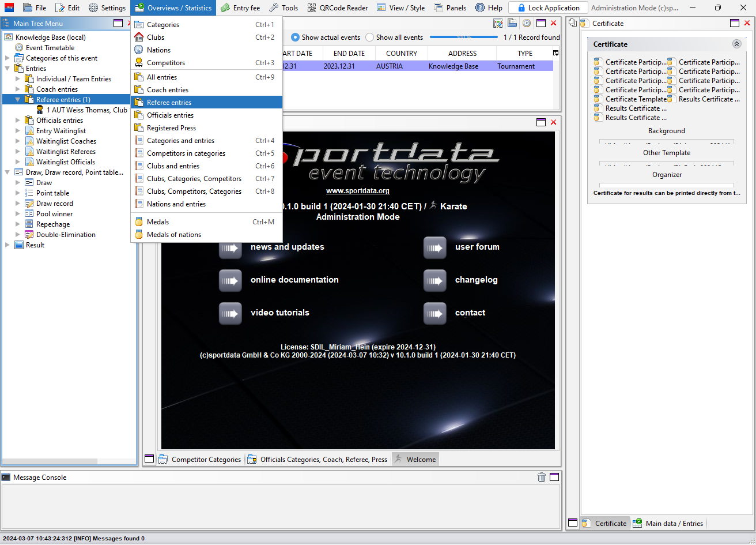This screenshot has height=545, width=756.
Task: Click the COUNTRY column header
Action: pos(402,53)
